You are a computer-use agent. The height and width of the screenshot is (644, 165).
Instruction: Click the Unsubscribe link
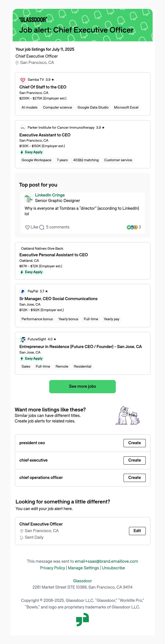pos(113,568)
